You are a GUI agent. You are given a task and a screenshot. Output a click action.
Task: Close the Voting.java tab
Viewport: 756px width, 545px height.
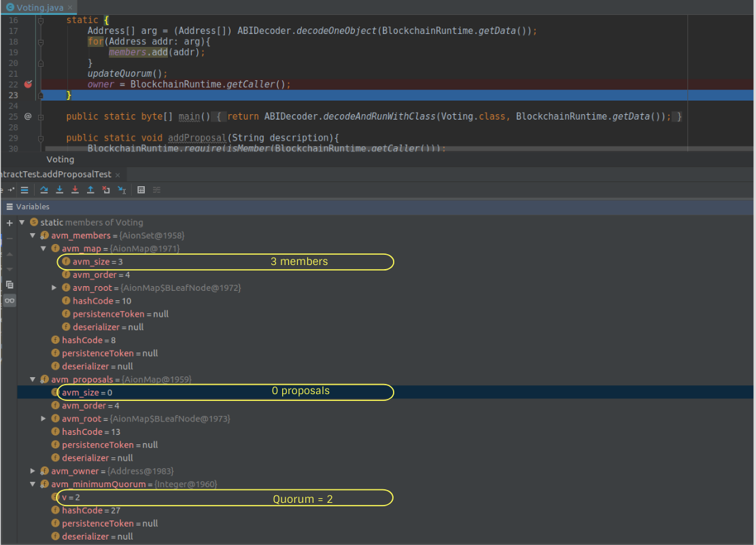(x=70, y=7)
